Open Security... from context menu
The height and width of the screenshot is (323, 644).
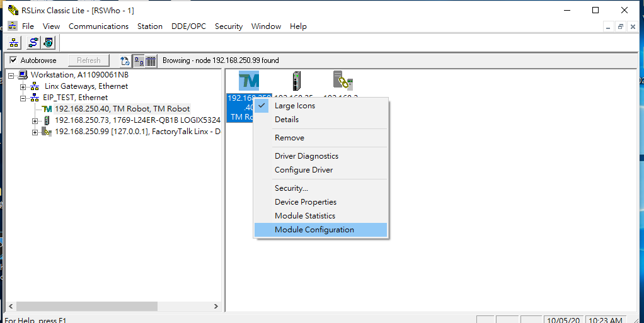(321, 188)
